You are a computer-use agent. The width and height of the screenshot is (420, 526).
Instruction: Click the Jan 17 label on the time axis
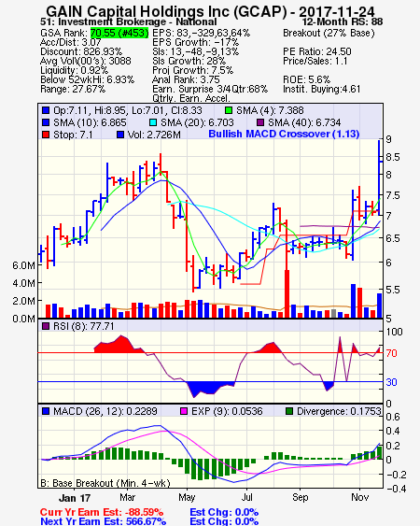[75, 498]
